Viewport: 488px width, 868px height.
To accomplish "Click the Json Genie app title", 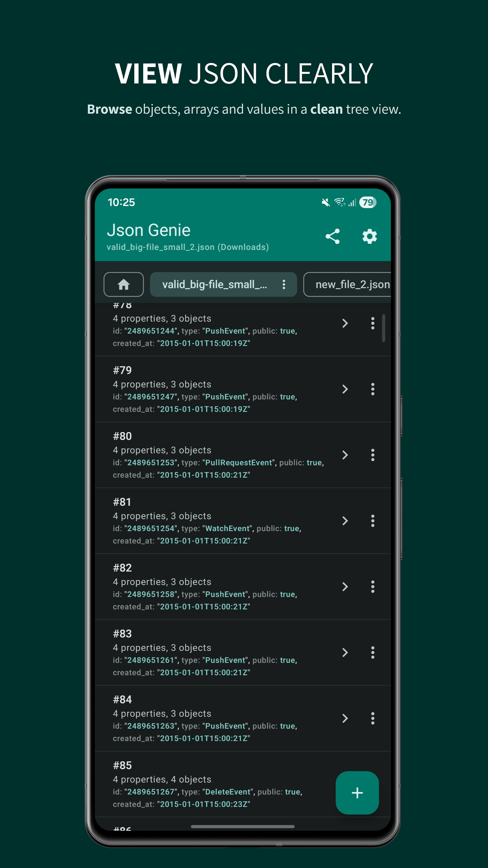I will (149, 230).
